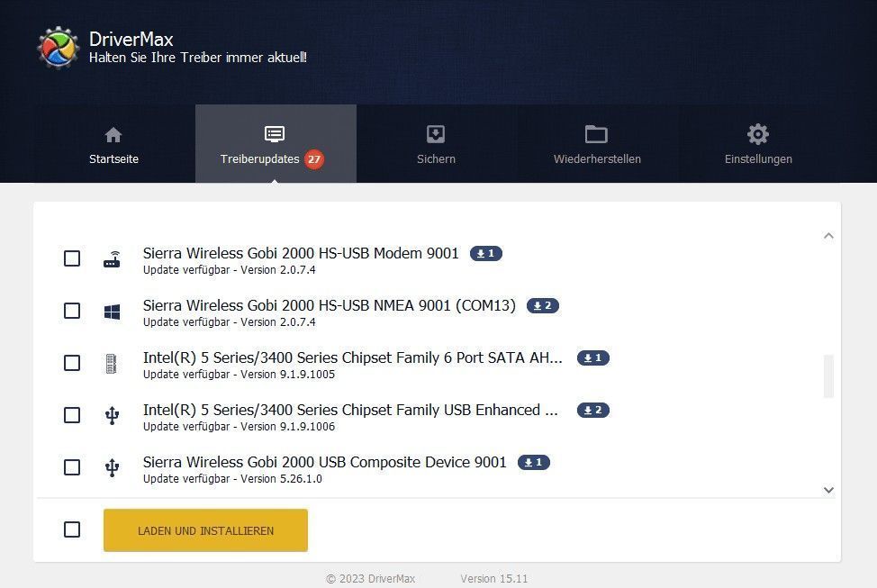Check the 6 Port SATA AH... driver box
Image resolution: width=877 pixels, height=588 pixels.
click(72, 363)
